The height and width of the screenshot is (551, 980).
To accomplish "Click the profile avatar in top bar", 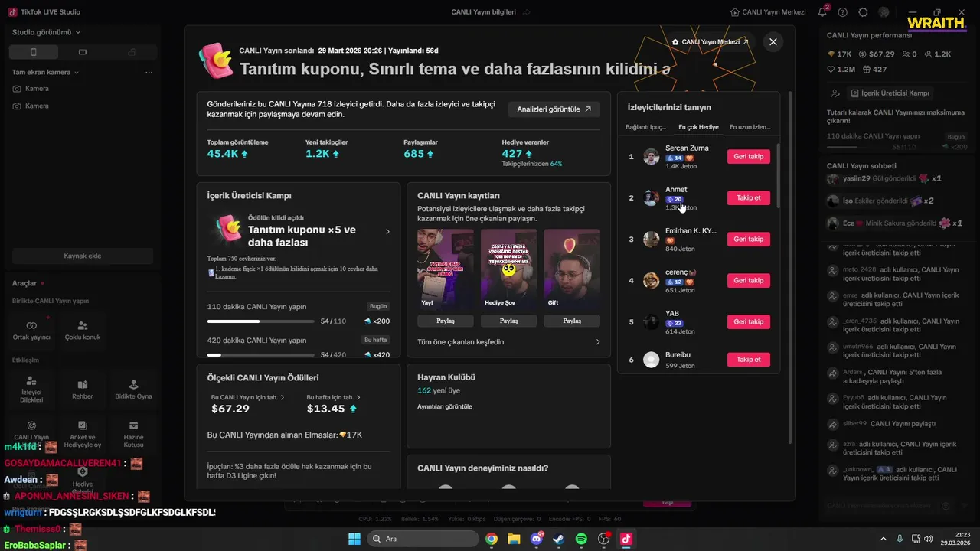I will (x=884, y=12).
